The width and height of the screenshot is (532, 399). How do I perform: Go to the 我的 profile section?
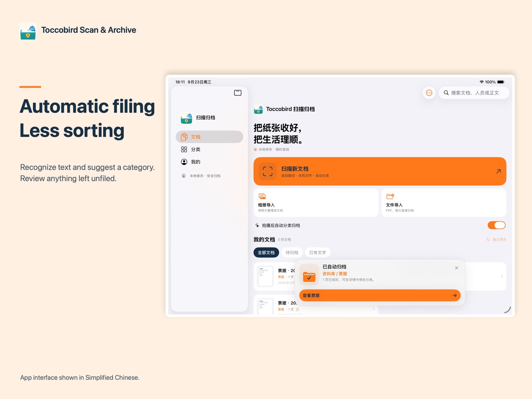point(209,162)
